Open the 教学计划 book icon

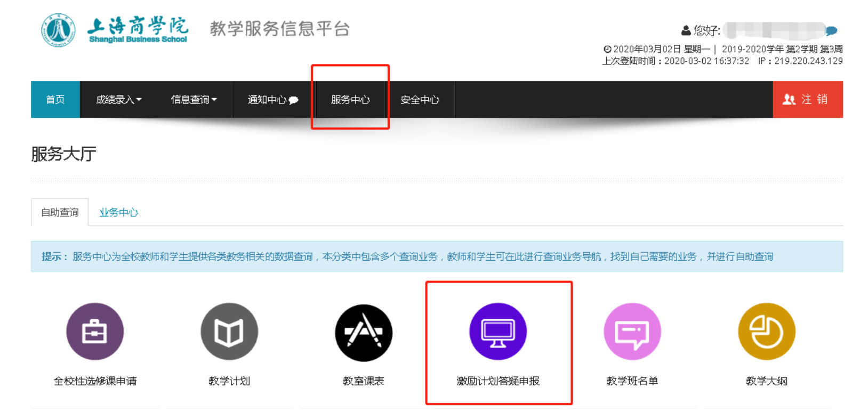(229, 332)
